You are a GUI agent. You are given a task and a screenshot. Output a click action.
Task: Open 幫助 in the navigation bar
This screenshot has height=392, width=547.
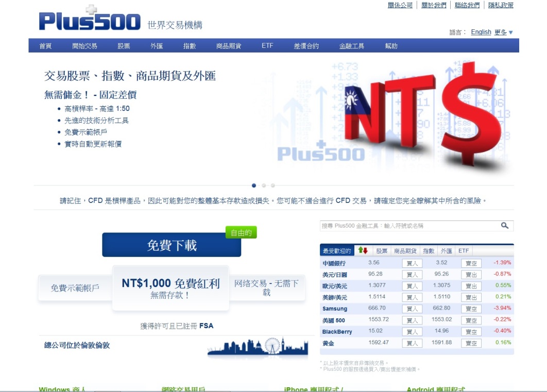point(391,46)
